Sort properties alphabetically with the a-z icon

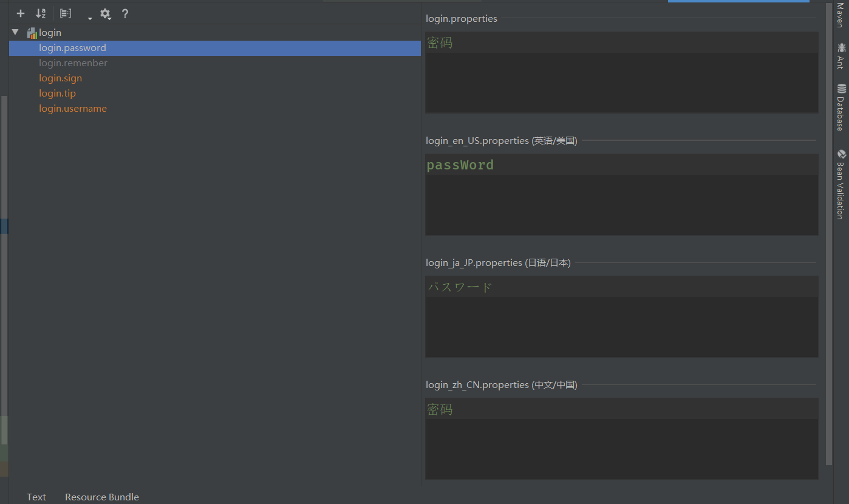[x=41, y=13]
